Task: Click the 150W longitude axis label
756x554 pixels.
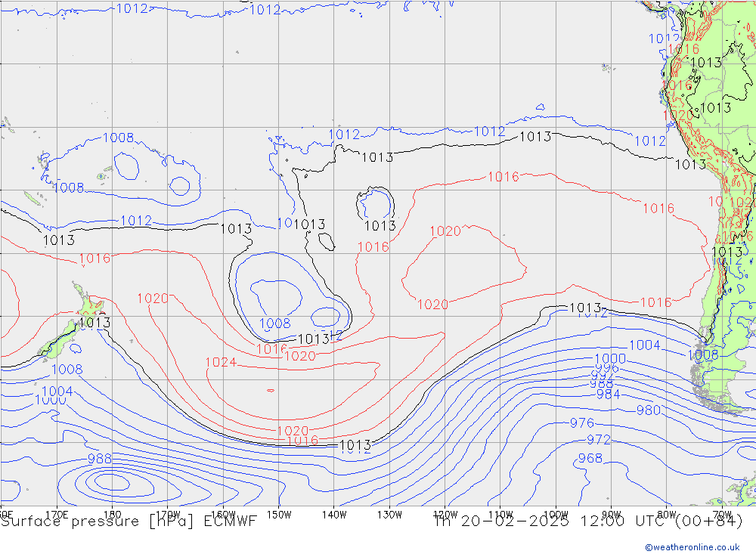Action: (279, 515)
